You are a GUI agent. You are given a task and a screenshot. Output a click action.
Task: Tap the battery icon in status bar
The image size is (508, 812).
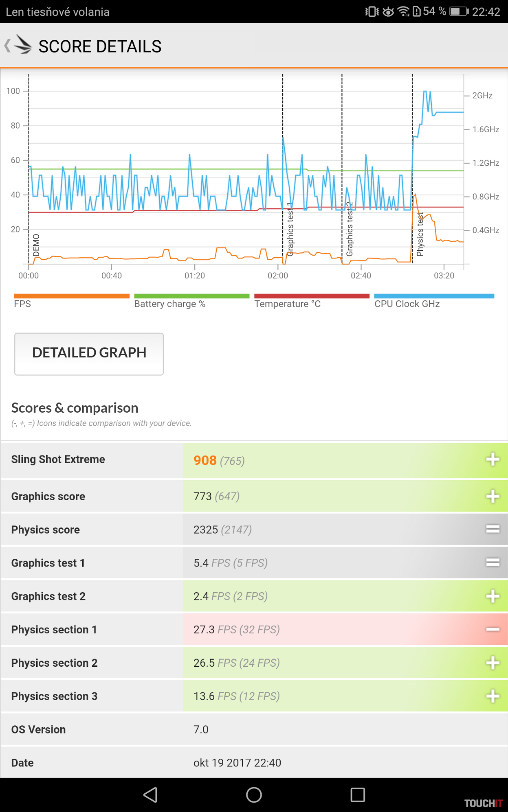pyautogui.click(x=459, y=11)
